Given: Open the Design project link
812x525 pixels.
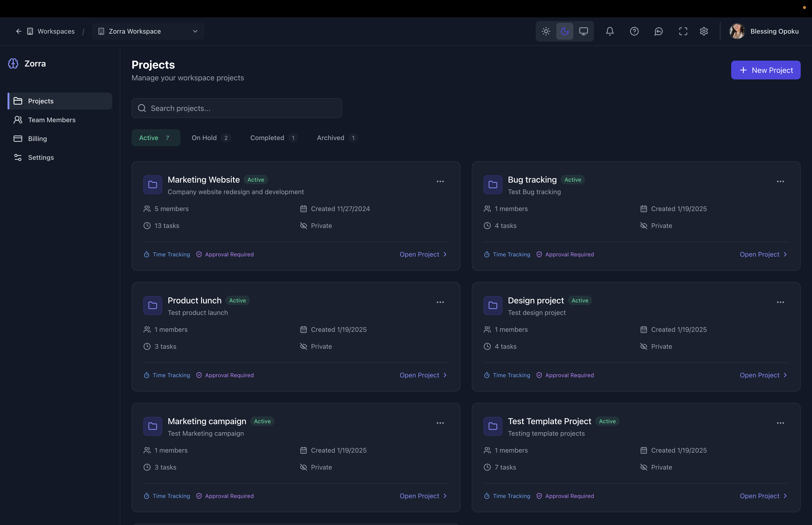Looking at the screenshot, I should click(763, 375).
